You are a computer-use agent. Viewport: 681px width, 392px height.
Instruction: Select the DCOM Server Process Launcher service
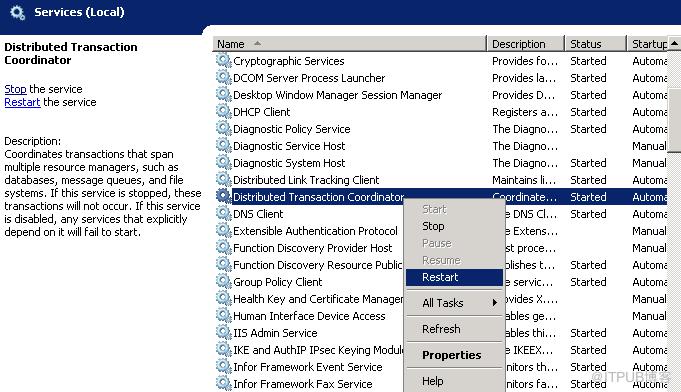[x=309, y=78]
